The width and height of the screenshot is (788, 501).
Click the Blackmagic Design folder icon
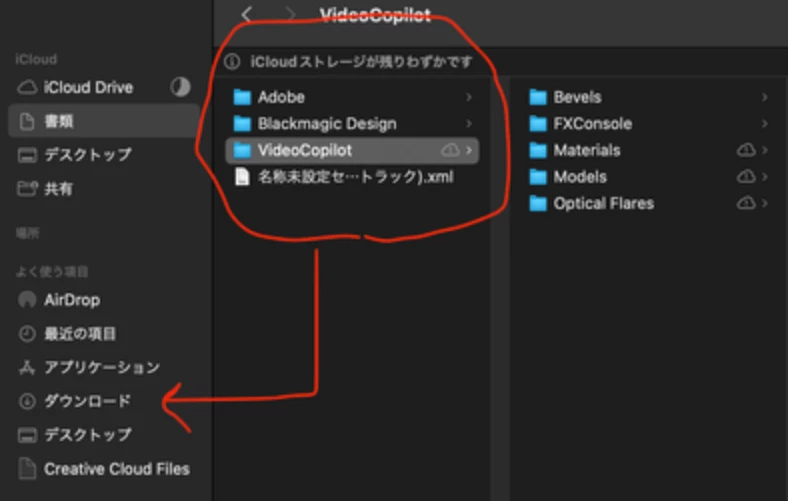(x=242, y=124)
